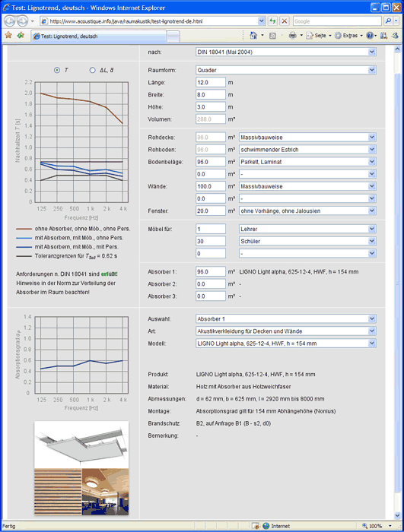Open the address bar history dropdown arrow
This screenshot has height=532, width=404.
coord(261,21)
